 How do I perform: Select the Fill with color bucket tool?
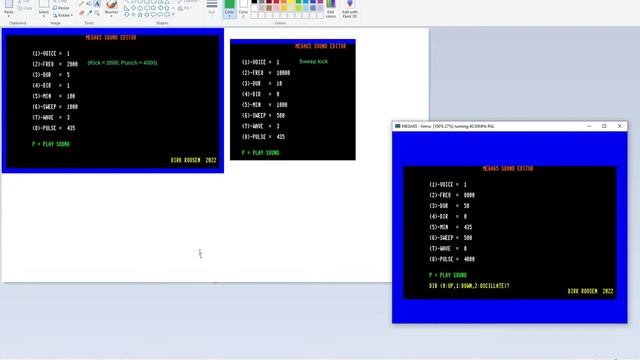(89, 3)
